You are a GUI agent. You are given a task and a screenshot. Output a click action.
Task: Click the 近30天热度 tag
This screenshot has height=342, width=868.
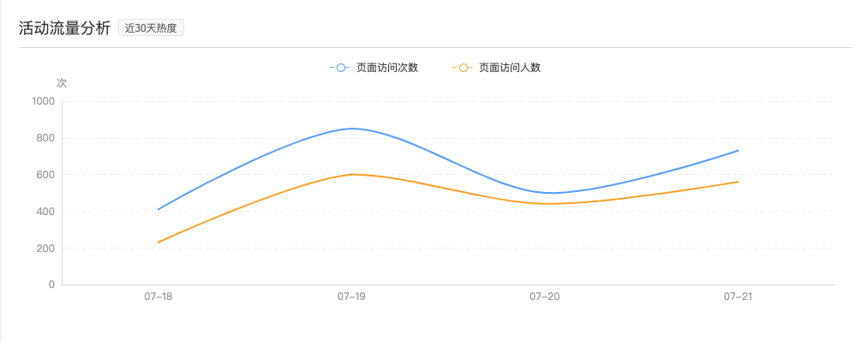[x=151, y=28]
